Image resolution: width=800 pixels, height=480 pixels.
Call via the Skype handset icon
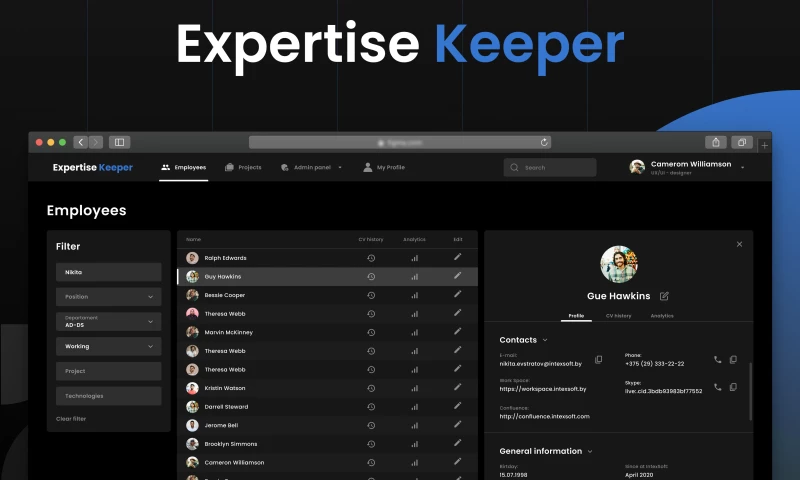(717, 387)
